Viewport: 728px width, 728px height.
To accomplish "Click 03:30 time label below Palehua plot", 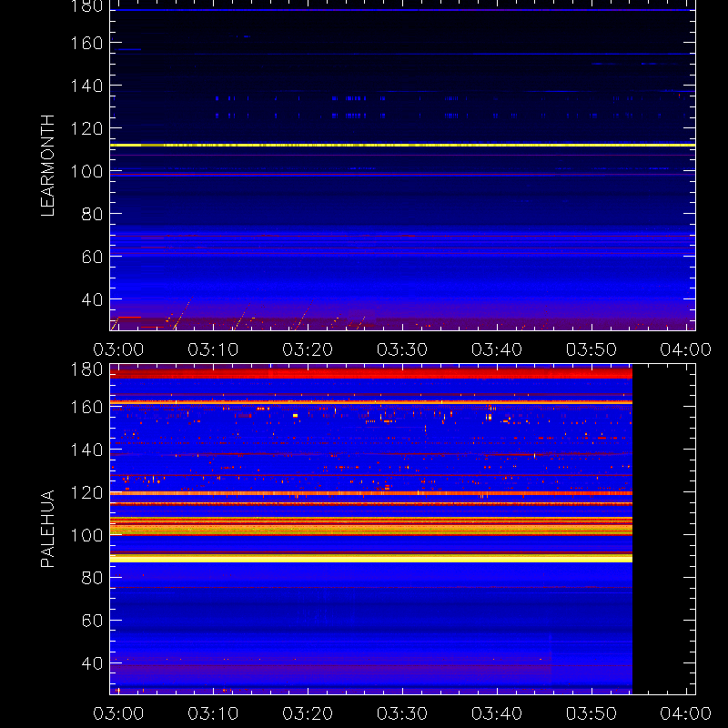I will coord(402,713).
